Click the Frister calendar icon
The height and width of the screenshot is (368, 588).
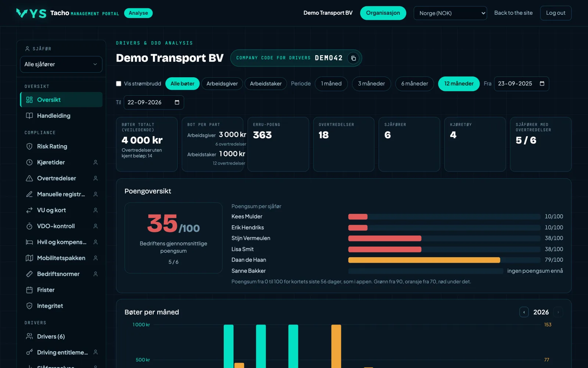29,290
